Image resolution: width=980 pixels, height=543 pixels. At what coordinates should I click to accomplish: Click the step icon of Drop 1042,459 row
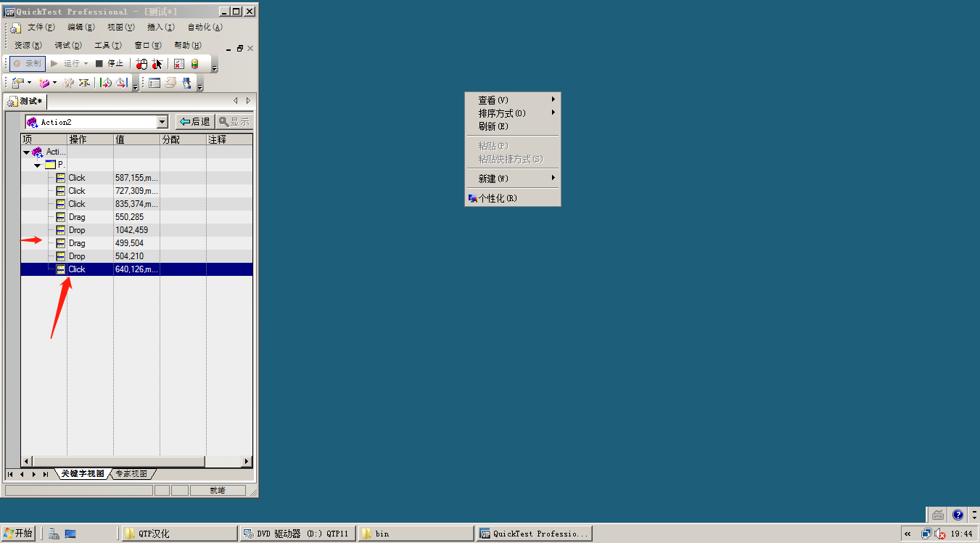tap(61, 230)
